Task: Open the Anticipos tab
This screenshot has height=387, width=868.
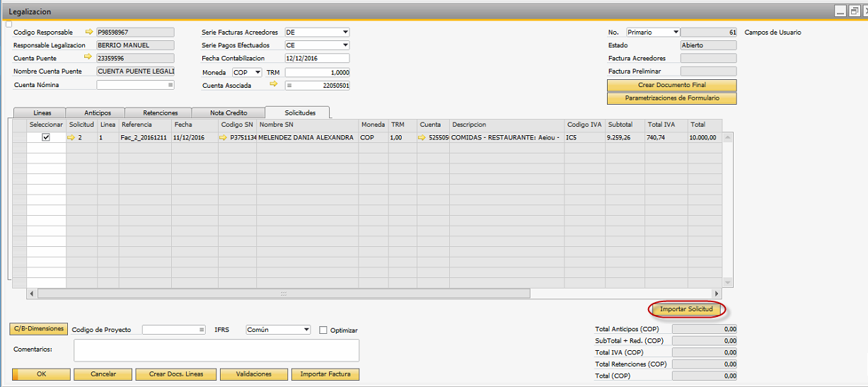Action: [x=97, y=113]
